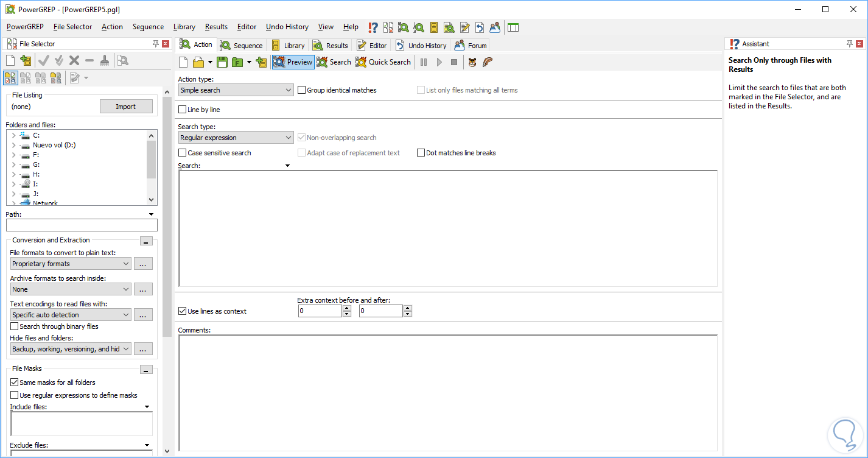
Task: Open Archive formats to search inside dropdown
Action: [71, 289]
